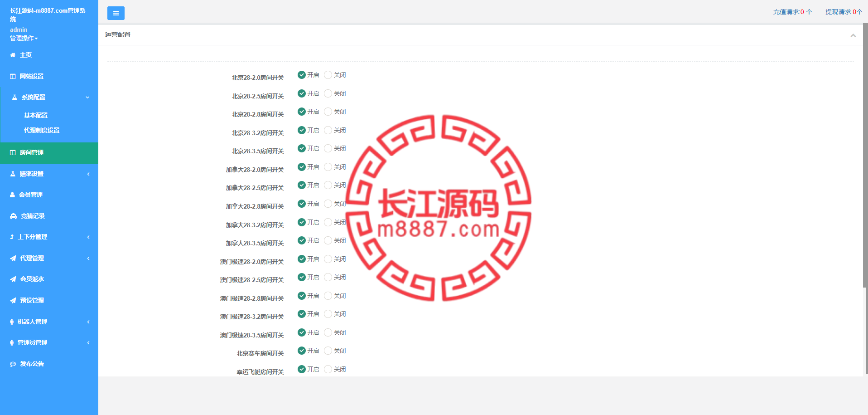Click the paper-plane icon beside 代理管理

[x=13, y=258]
